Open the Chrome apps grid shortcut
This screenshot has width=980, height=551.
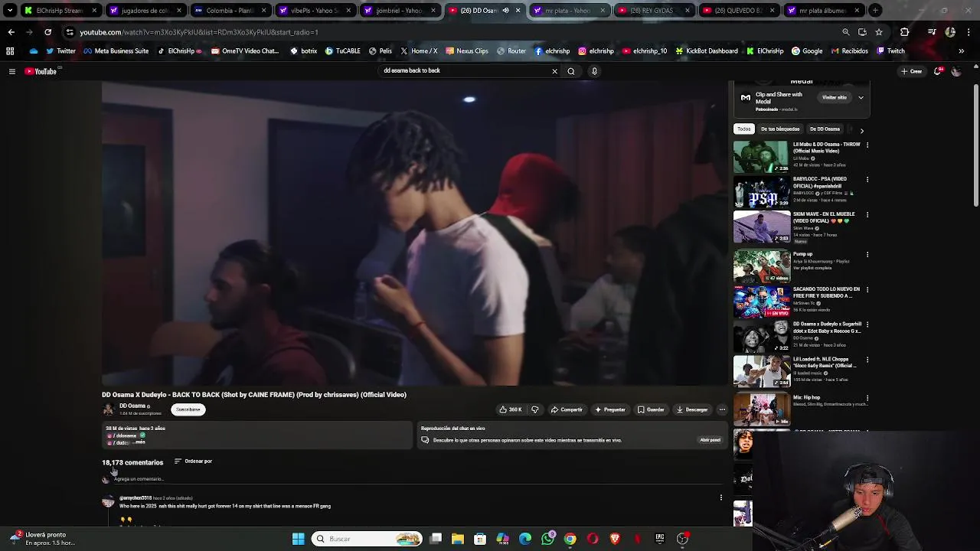coord(10,51)
